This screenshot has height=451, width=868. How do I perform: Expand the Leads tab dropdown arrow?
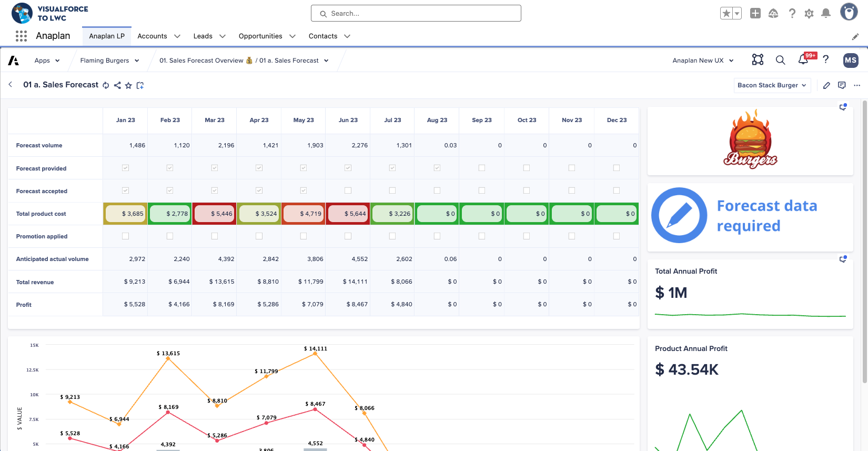(223, 36)
